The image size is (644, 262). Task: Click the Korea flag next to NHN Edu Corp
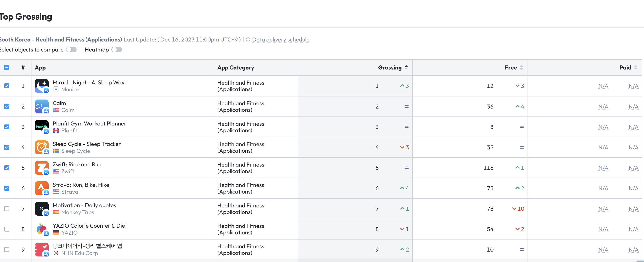tap(56, 253)
